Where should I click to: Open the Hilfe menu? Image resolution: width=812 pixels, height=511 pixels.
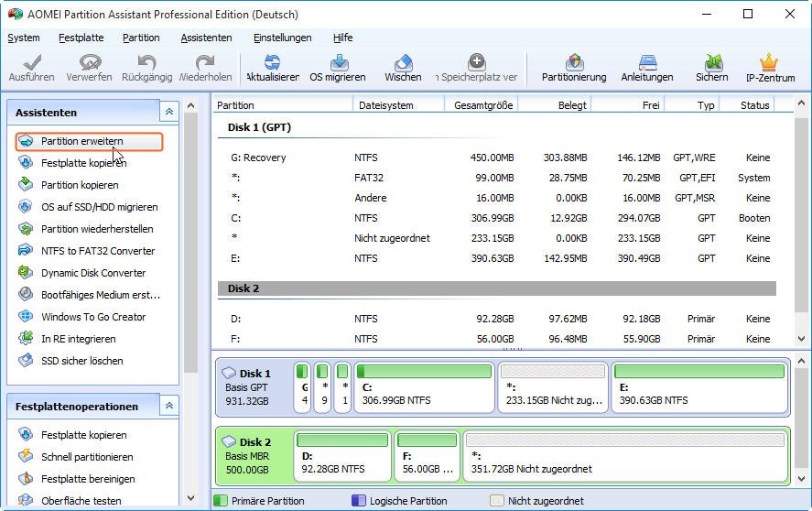[342, 38]
